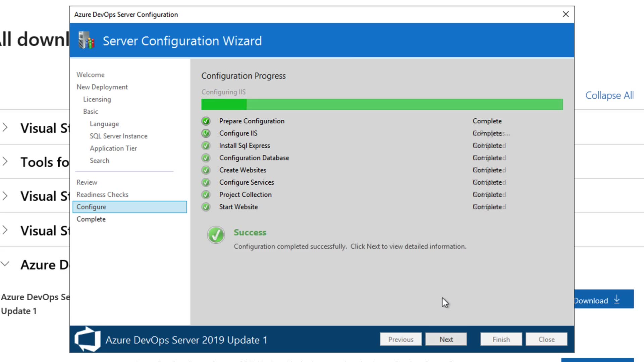Click the Server Configuration Wizard header icon
Screen dimensions: 644x362
[x=86, y=41]
